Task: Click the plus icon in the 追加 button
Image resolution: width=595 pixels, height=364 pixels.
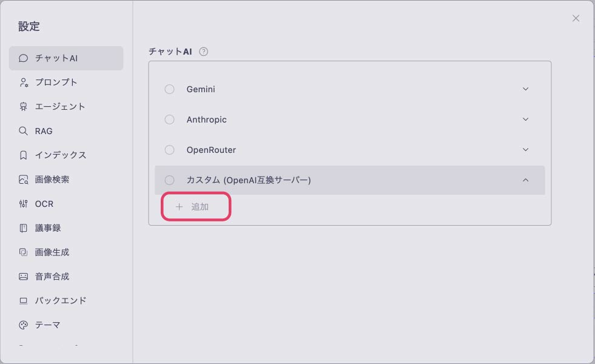Action: click(179, 206)
